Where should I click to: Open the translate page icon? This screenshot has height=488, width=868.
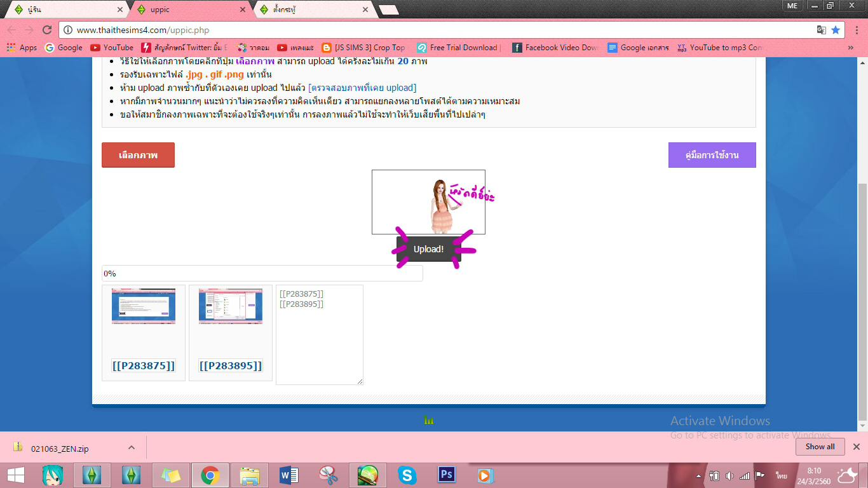pos(822,30)
